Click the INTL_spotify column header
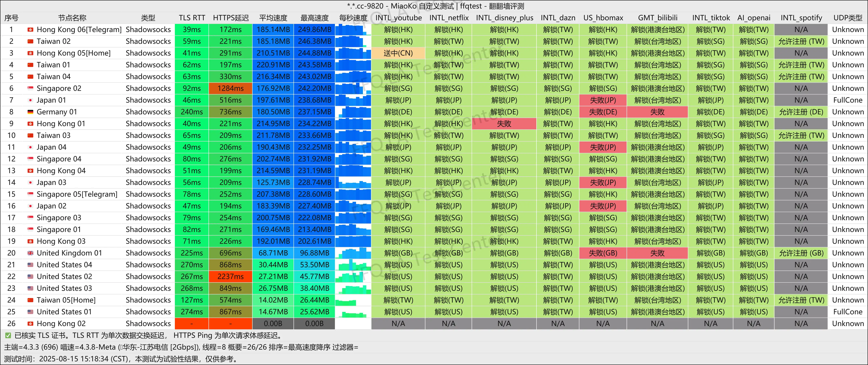This screenshot has width=868, height=365. [x=801, y=18]
